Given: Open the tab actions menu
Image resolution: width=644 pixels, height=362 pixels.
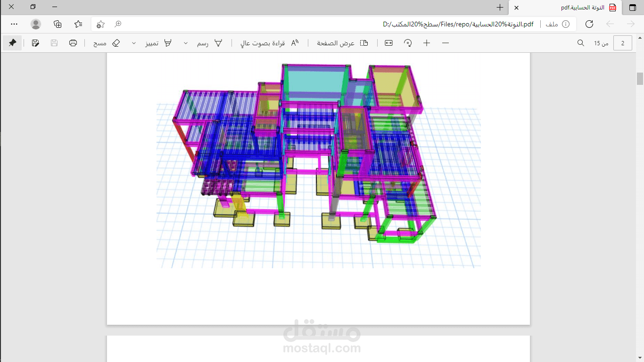Looking at the screenshot, I should pos(633,8).
